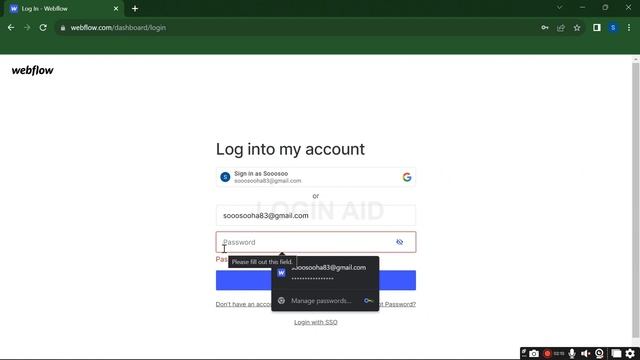Click the browser forward arrow
The width and height of the screenshot is (640, 360).
click(27, 28)
